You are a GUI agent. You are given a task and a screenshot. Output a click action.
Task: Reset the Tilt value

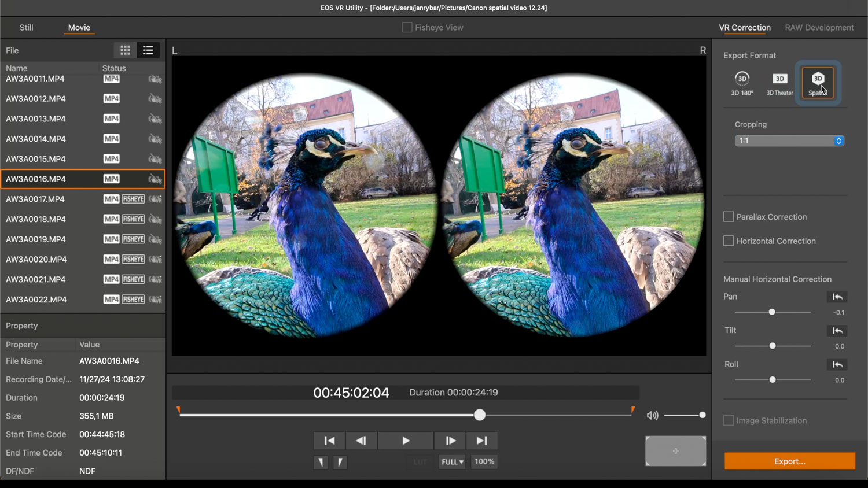coord(837,331)
